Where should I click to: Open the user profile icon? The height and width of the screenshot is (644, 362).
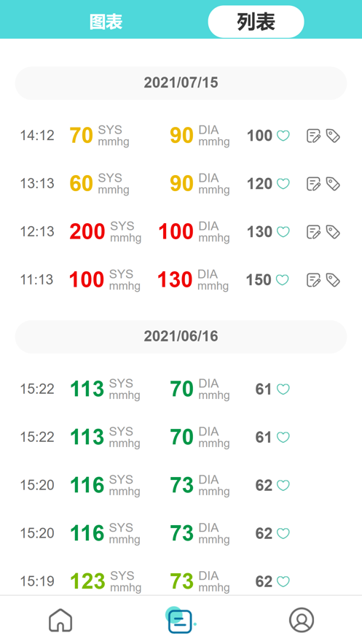click(x=302, y=620)
